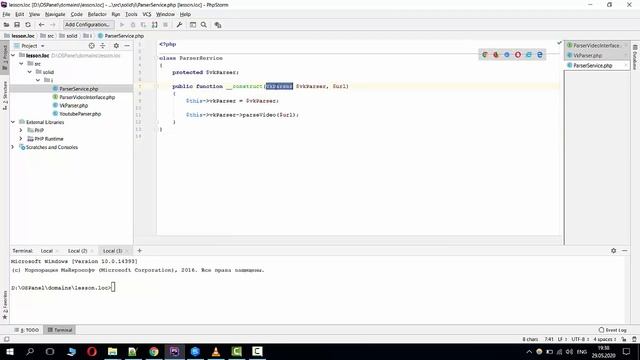The width and height of the screenshot is (640, 360).
Task: Toggle the Project tool window side tab
Action: pos(5,57)
